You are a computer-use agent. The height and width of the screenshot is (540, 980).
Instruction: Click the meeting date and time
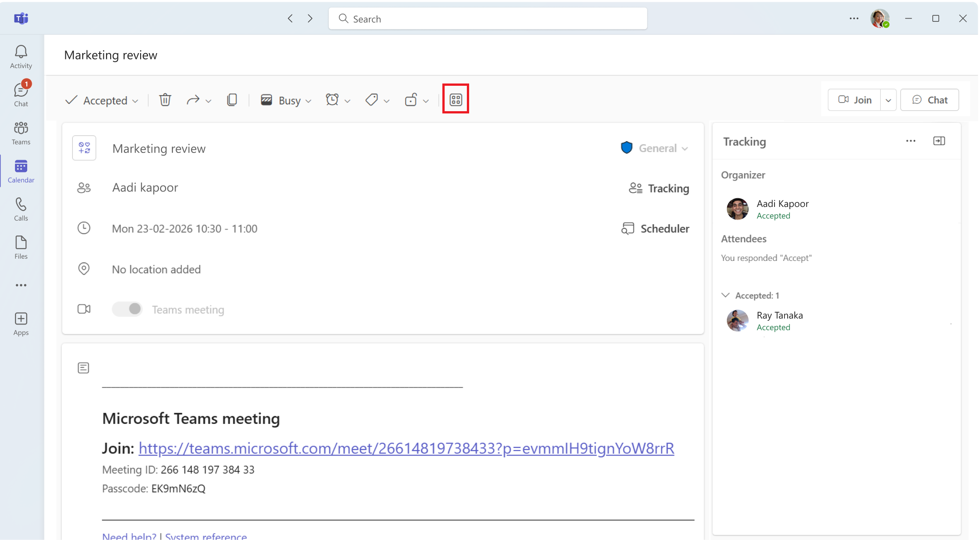(x=185, y=228)
